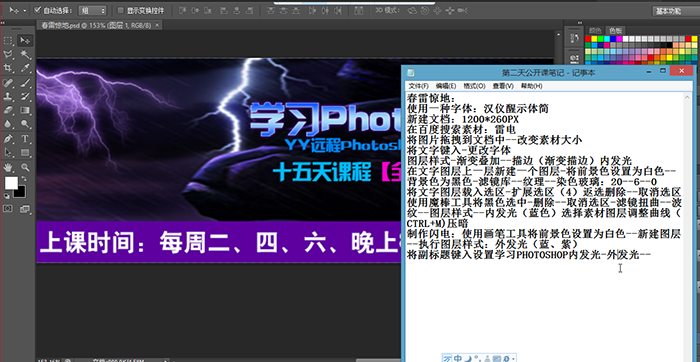This screenshot has height=362, width=700.
Task: Click Notepad scrollbar up arrow
Action: pos(688,98)
